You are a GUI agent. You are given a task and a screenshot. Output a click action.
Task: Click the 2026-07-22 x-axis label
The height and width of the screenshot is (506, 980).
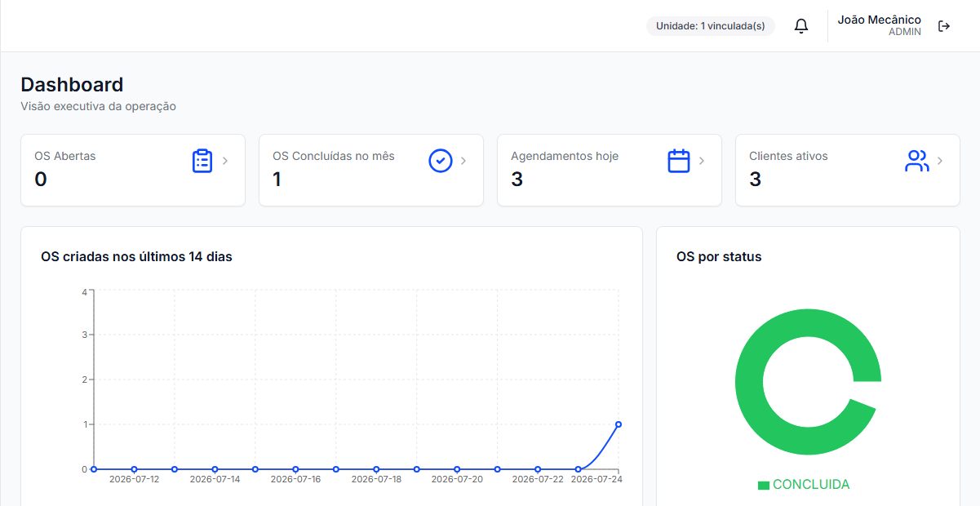click(x=538, y=480)
